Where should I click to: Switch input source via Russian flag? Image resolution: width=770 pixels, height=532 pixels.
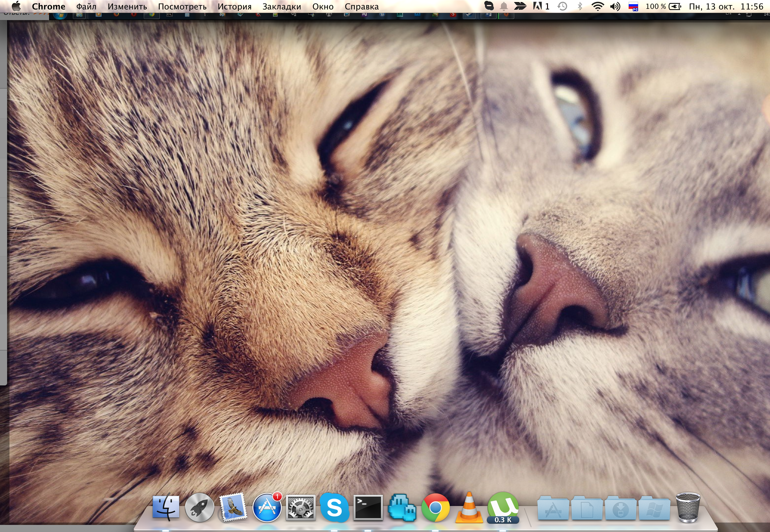[633, 6]
